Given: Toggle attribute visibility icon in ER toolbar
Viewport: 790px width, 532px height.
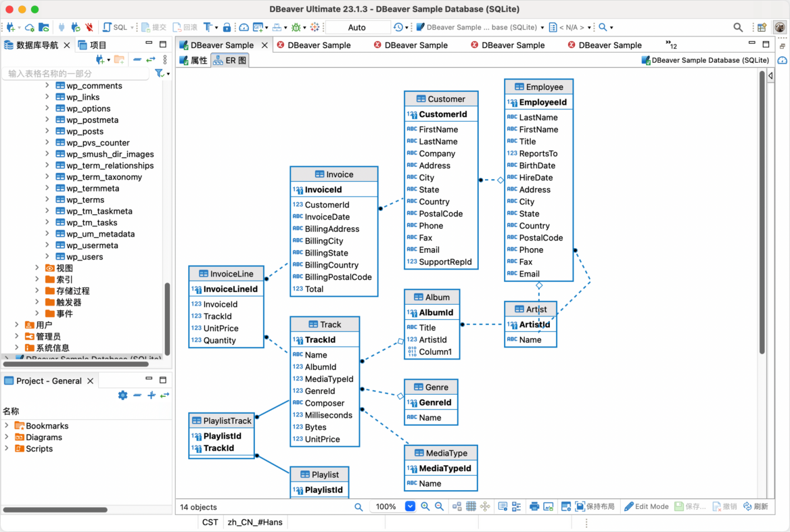Looking at the screenshot, I should pos(503,506).
